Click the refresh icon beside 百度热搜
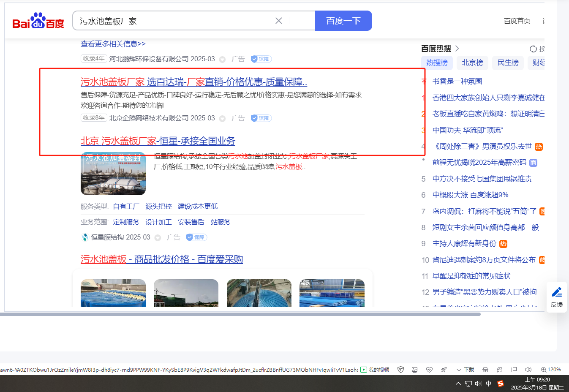Viewport: 569px width, 392px height. point(533,49)
